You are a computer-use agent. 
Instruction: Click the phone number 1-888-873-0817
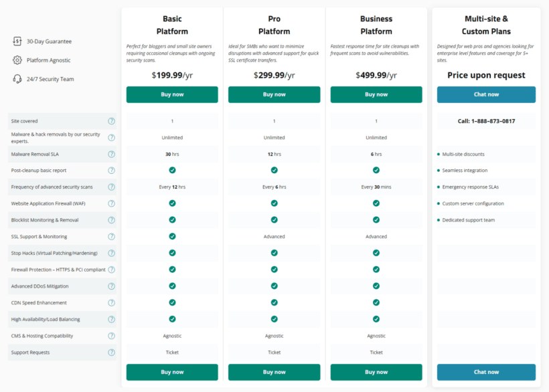click(485, 121)
